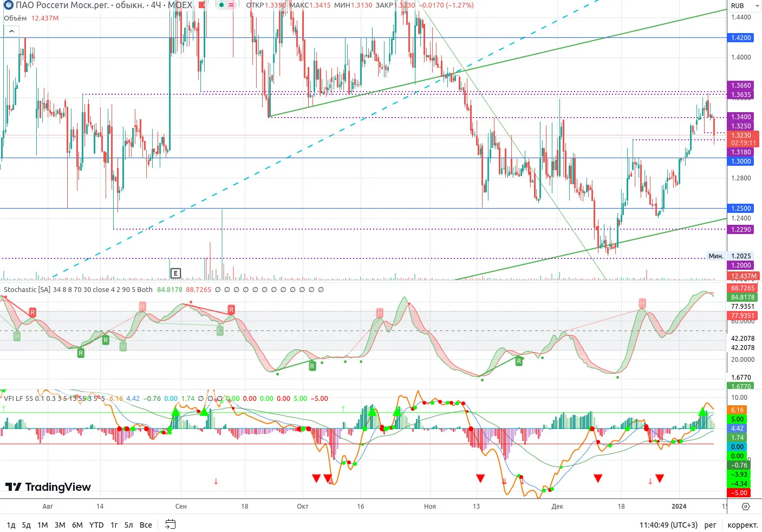This screenshot has width=762, height=532.
Task: Choose the YTD time range
Action: coord(96,525)
